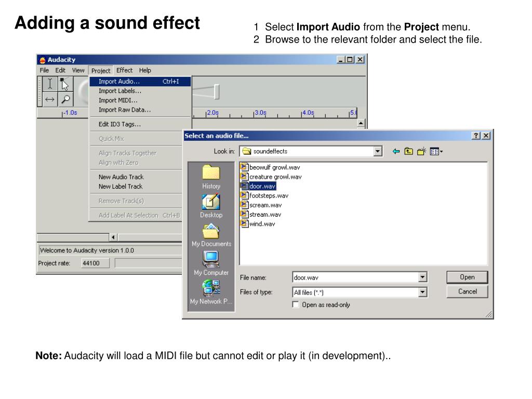Choose New Label Track from the Project menu
The height and width of the screenshot is (399, 532).
tap(136, 187)
